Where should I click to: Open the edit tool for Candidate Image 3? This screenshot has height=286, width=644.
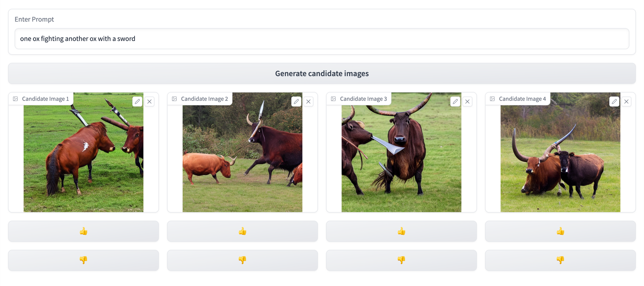455,101
